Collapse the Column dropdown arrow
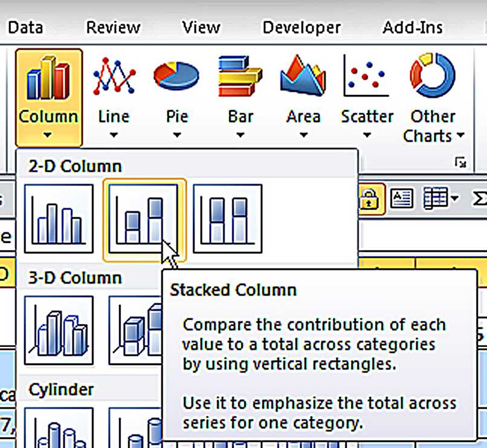487x448 pixels. tap(47, 135)
